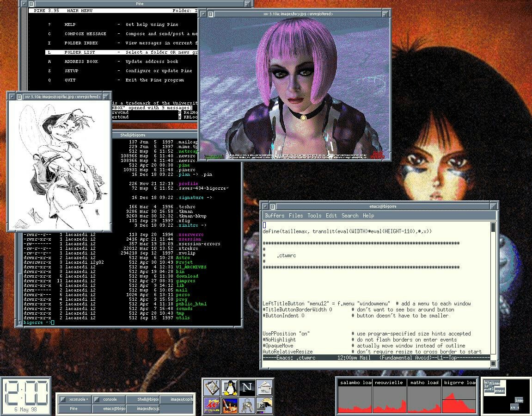The image size is (532, 416).
Task: Open Tools menu in emacs
Action: 314,216
